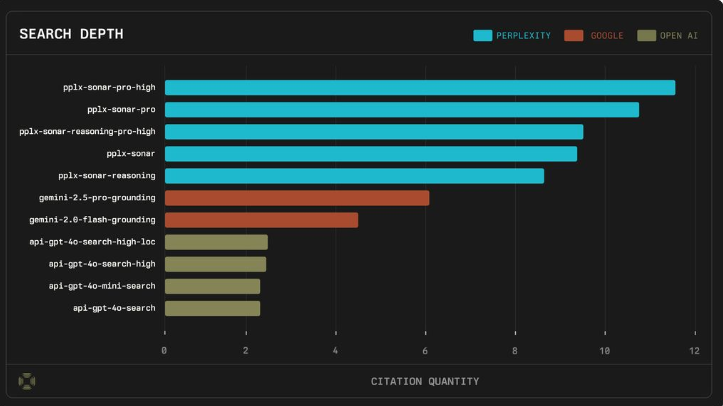Click the Perplexity logo icon at bottom-left
This screenshot has height=406, width=723.
[x=27, y=381]
